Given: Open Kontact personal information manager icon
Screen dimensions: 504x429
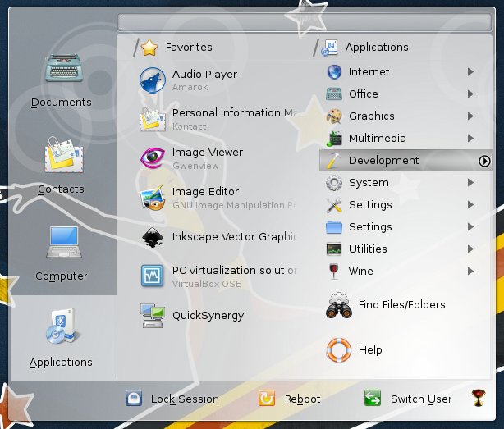Looking at the screenshot, I should coord(153,119).
